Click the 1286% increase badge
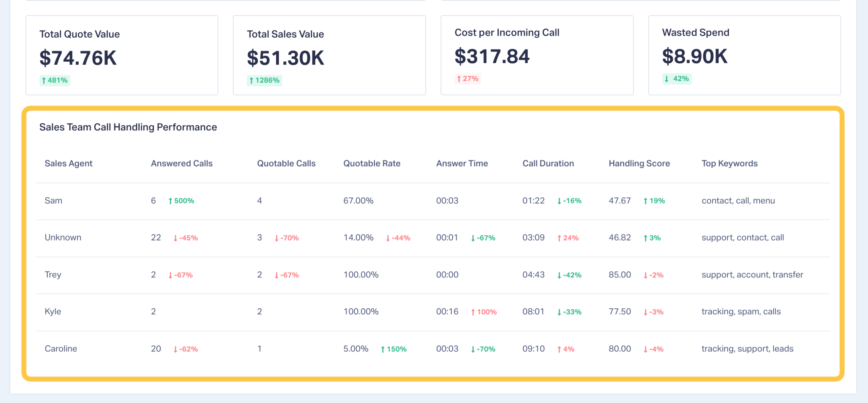This screenshot has width=868, height=403. [264, 80]
